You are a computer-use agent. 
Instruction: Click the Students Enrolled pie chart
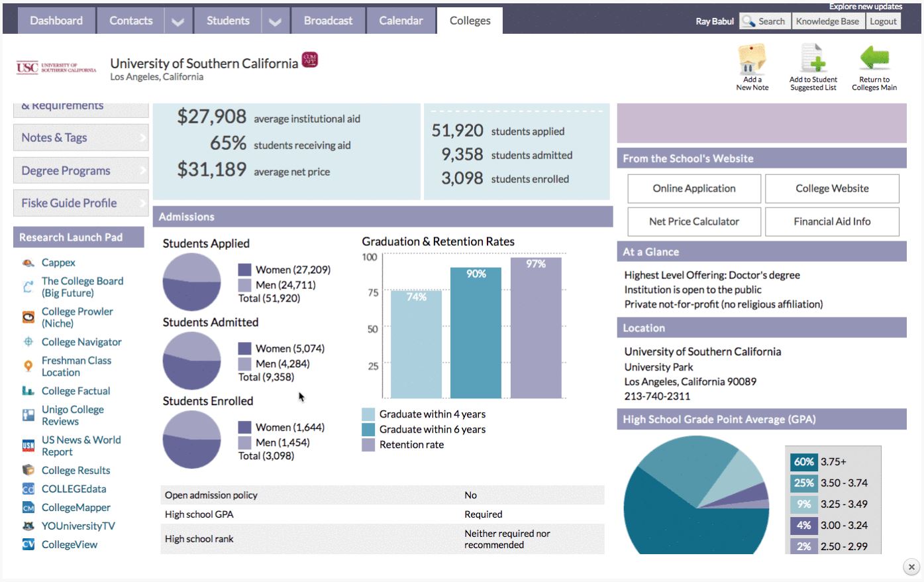click(191, 439)
